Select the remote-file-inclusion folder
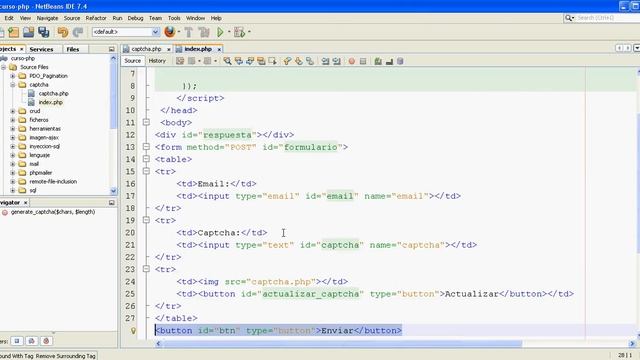The image size is (640, 360). pyautogui.click(x=53, y=182)
